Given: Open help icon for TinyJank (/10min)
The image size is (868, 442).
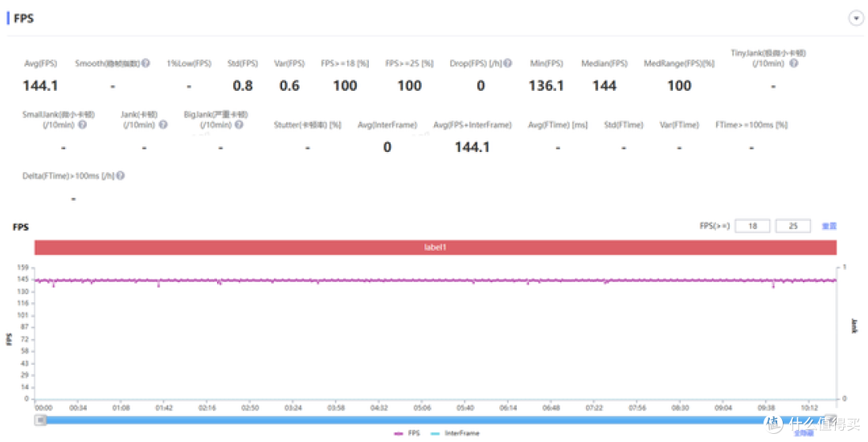Looking at the screenshot, I should pyautogui.click(x=794, y=63).
